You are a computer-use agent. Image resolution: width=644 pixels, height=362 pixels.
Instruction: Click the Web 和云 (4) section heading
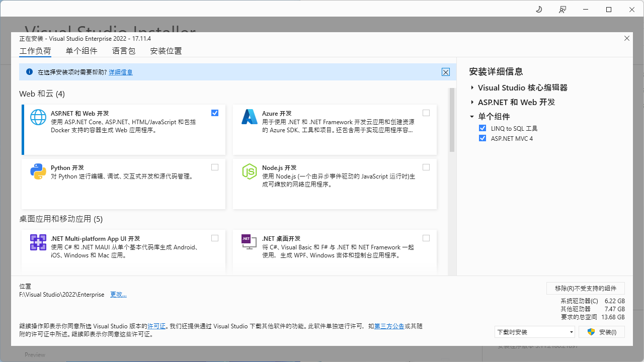coord(42,94)
